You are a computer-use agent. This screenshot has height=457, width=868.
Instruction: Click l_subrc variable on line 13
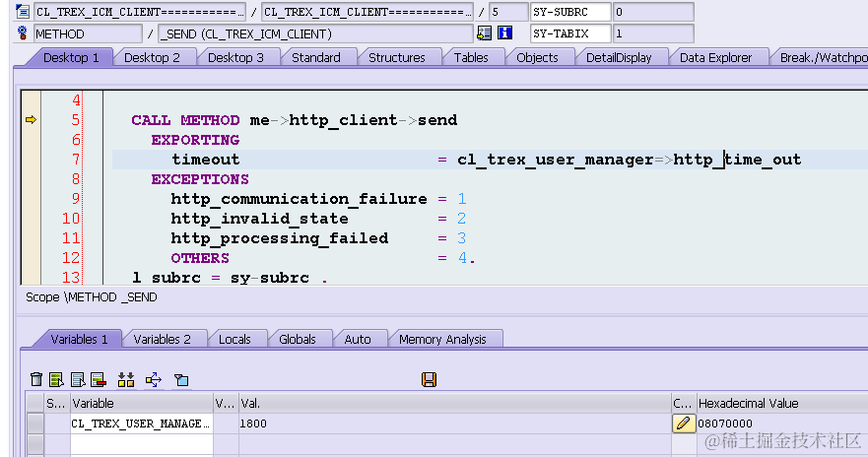[167, 278]
